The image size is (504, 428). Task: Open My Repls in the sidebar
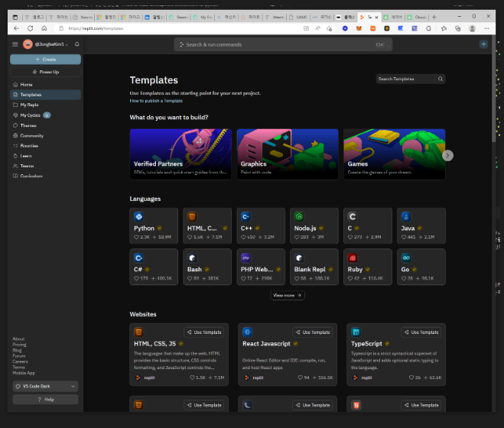[45, 105]
